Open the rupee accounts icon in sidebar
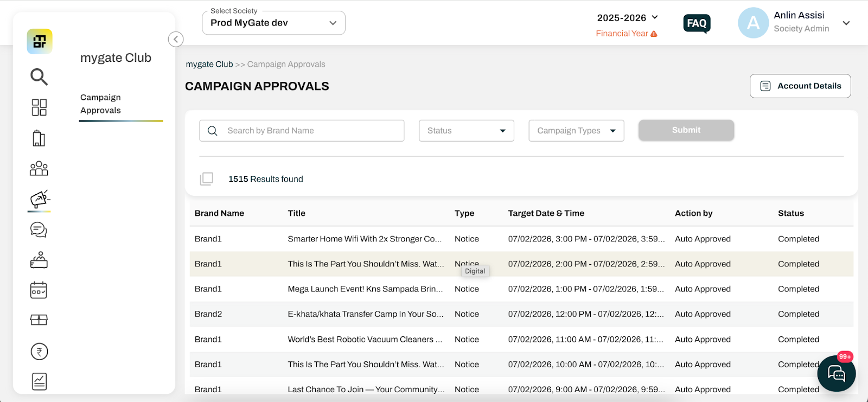Screen dimensions: 868x402 [x=39, y=352]
